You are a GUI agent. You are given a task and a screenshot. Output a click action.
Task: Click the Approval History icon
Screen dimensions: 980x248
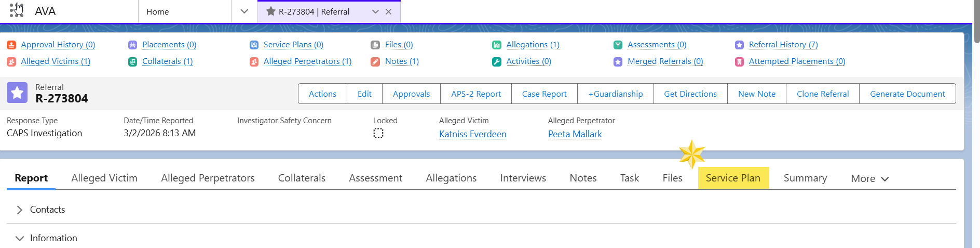point(11,45)
